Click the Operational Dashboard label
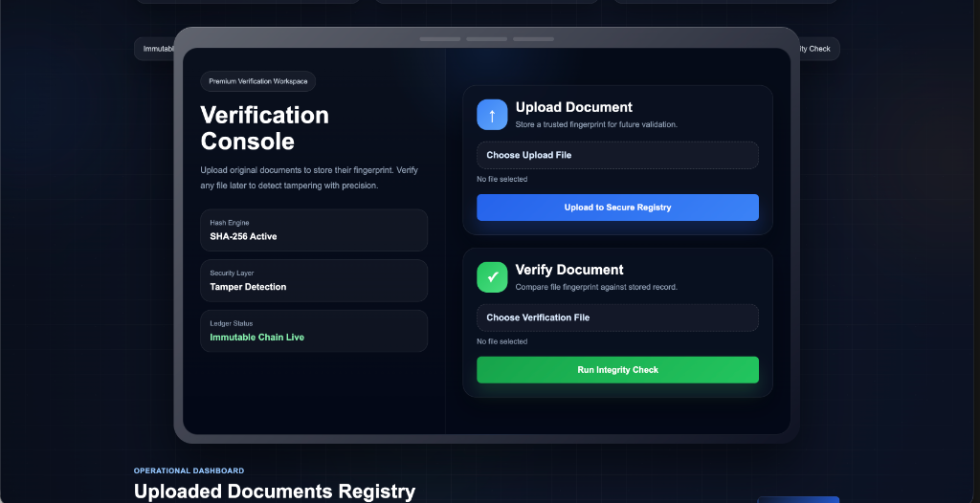 (189, 470)
